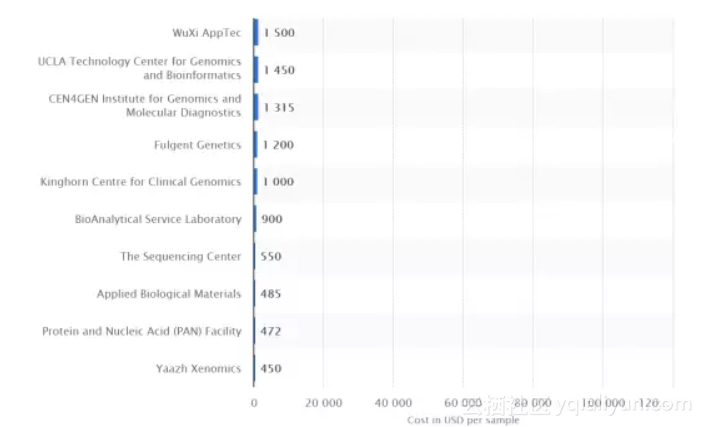
Task: Select the Applied Biological Materials label
Action: click(169, 294)
